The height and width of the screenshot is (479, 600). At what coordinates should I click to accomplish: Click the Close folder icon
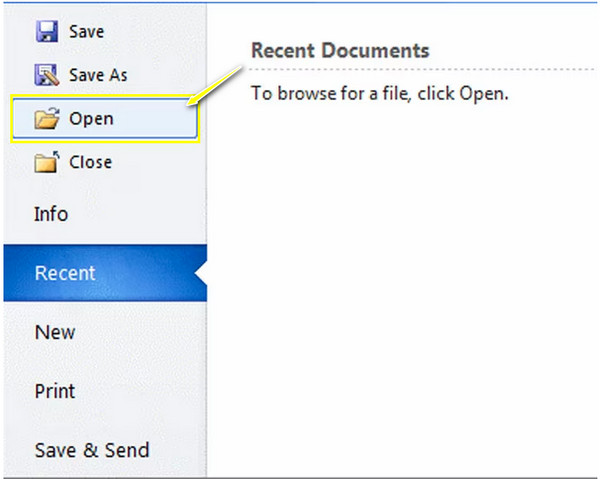(47, 162)
